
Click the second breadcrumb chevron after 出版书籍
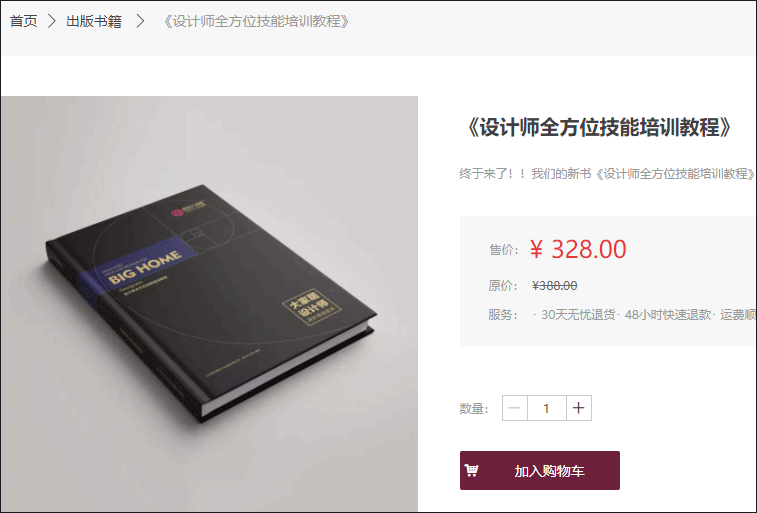pyautogui.click(x=140, y=21)
